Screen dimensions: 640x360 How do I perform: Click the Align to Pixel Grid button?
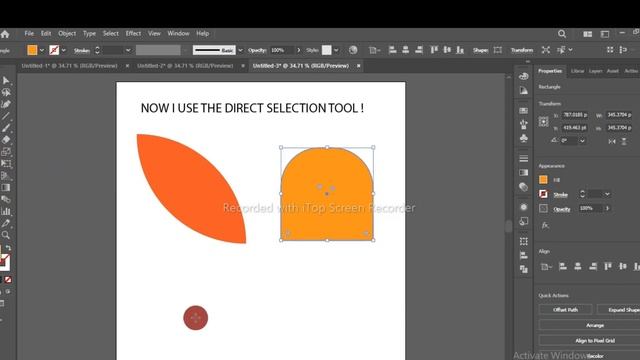point(595,341)
